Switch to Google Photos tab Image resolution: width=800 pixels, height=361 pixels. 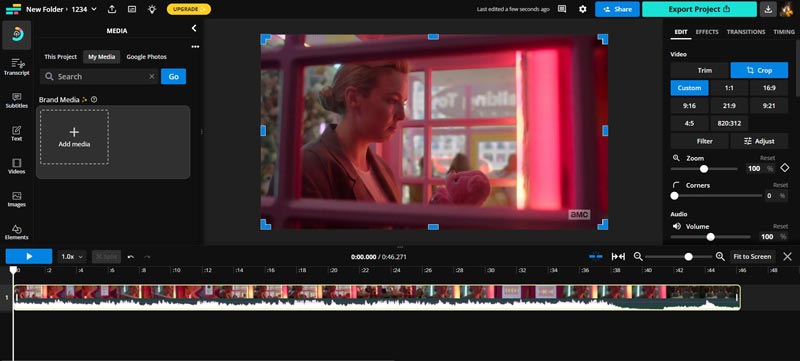click(x=146, y=57)
